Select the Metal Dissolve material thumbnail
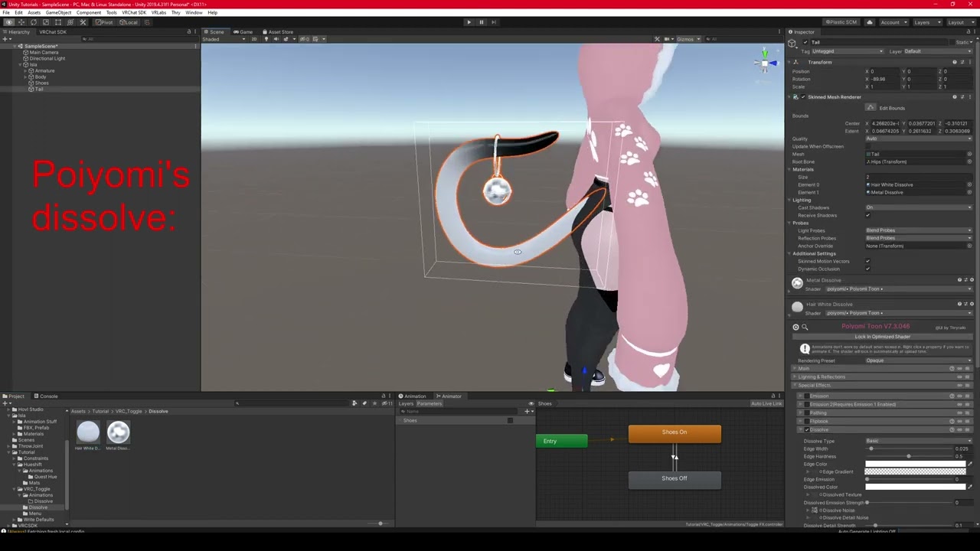Viewport: 980px width, 551px height. pyautogui.click(x=118, y=432)
